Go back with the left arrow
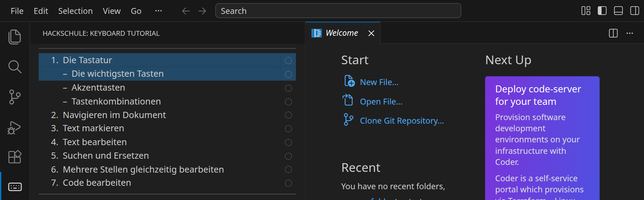The height and width of the screenshot is (200, 644). pyautogui.click(x=186, y=11)
